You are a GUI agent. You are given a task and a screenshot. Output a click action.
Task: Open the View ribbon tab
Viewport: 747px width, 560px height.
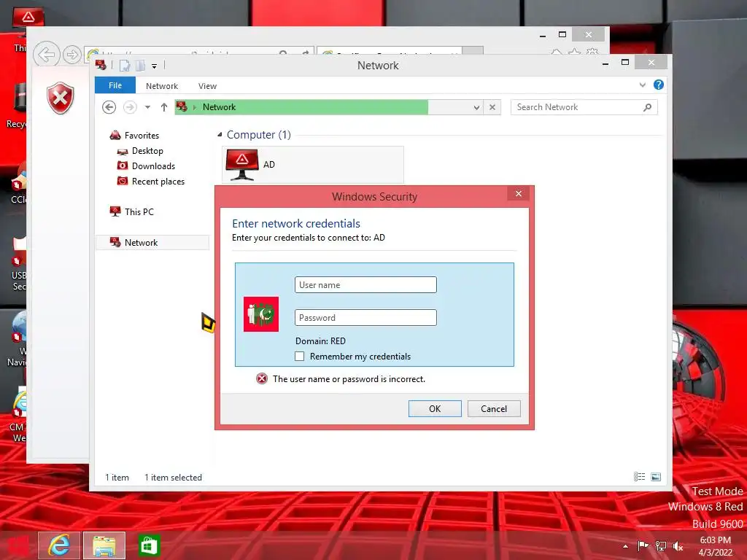point(207,86)
